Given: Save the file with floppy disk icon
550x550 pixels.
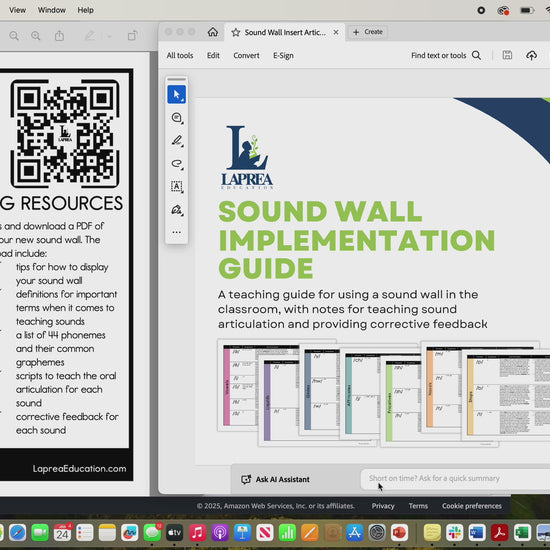Looking at the screenshot, I should tap(507, 55).
